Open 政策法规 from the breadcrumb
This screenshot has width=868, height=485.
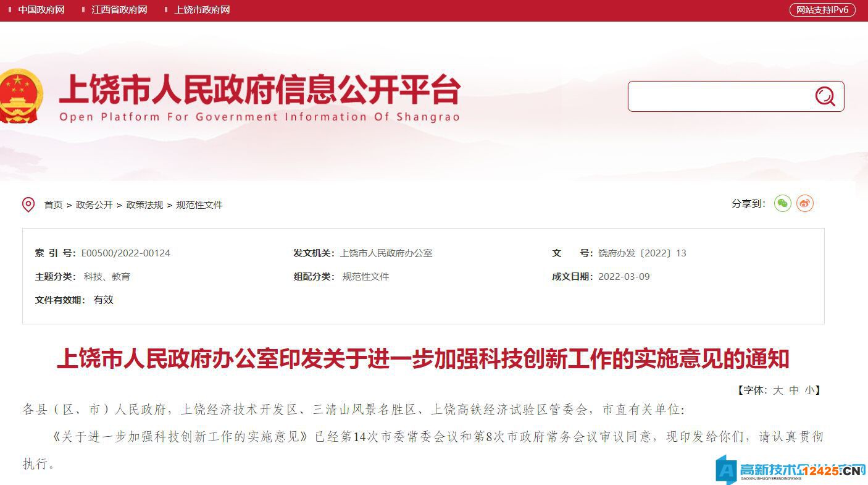click(x=144, y=205)
